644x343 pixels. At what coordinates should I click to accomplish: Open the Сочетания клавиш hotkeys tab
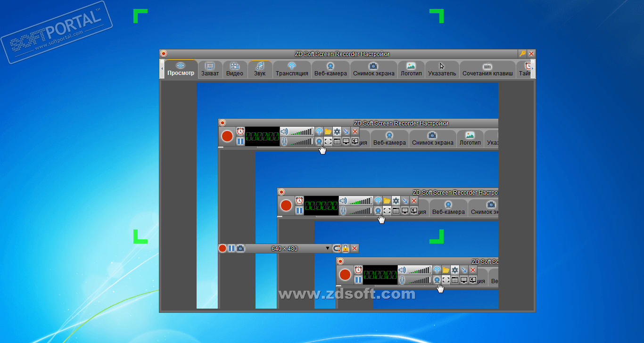click(x=487, y=69)
